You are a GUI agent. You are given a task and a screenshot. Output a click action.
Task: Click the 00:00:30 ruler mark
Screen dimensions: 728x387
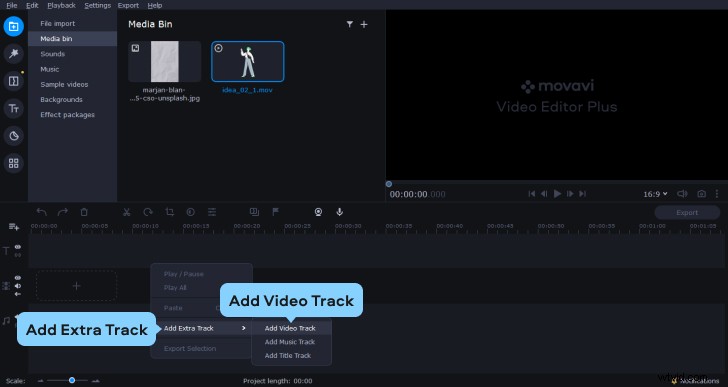(348, 226)
